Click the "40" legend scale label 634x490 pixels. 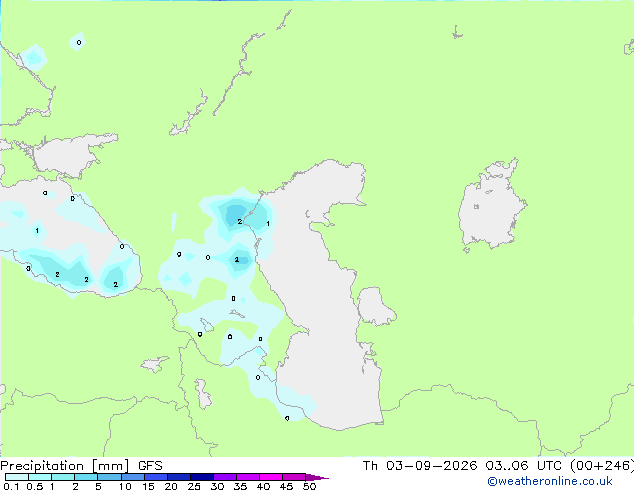click(x=263, y=486)
